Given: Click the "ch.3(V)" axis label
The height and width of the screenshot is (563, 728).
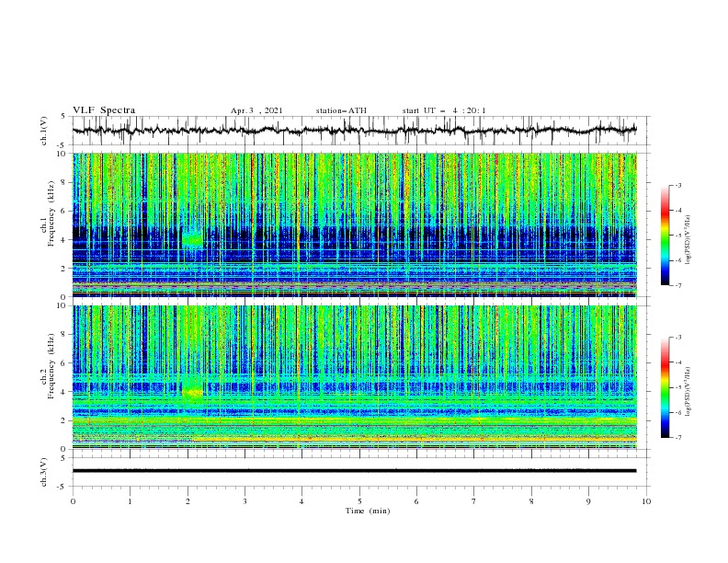Looking at the screenshot, I should pyautogui.click(x=44, y=472).
